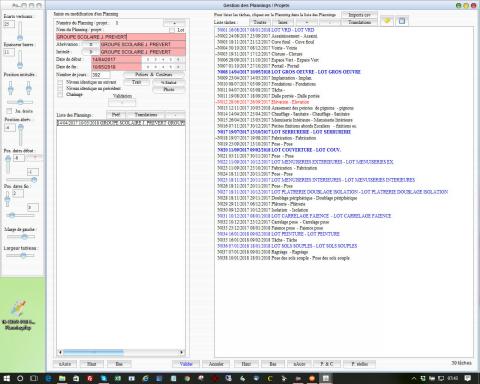Click the Date de fin field
The height and width of the screenshot is (384, 480).
116,67
